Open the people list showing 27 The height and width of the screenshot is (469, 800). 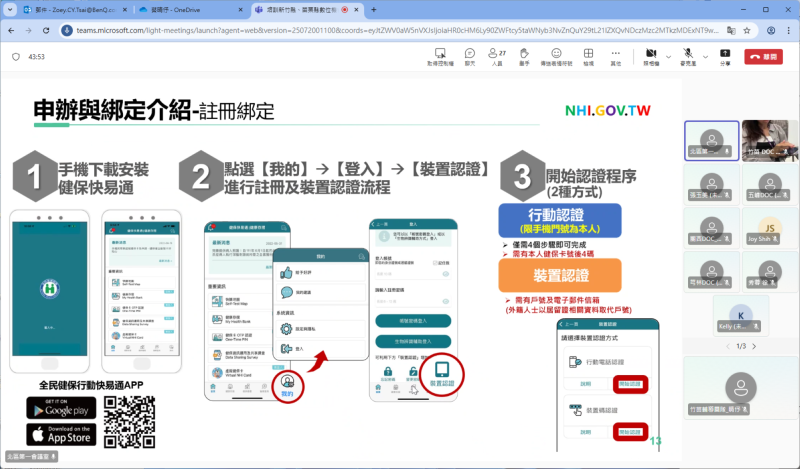coord(497,57)
